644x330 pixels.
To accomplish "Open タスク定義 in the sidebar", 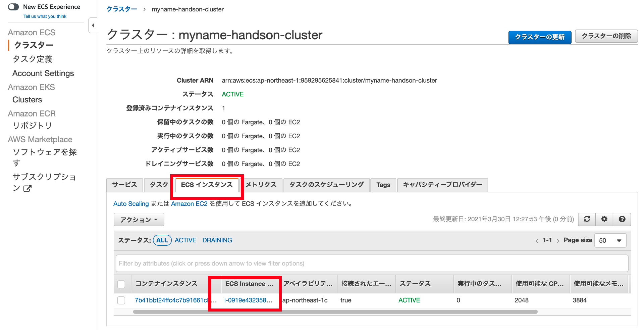I will pos(33,59).
